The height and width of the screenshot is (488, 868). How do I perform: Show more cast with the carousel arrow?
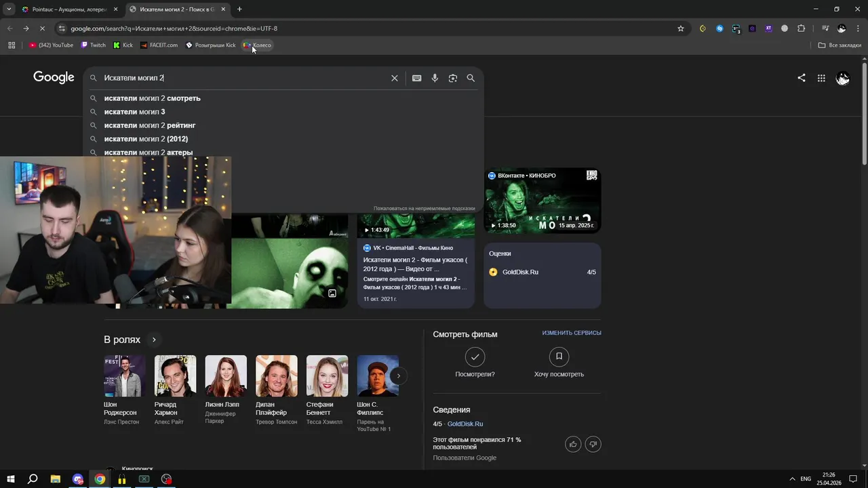399,375
